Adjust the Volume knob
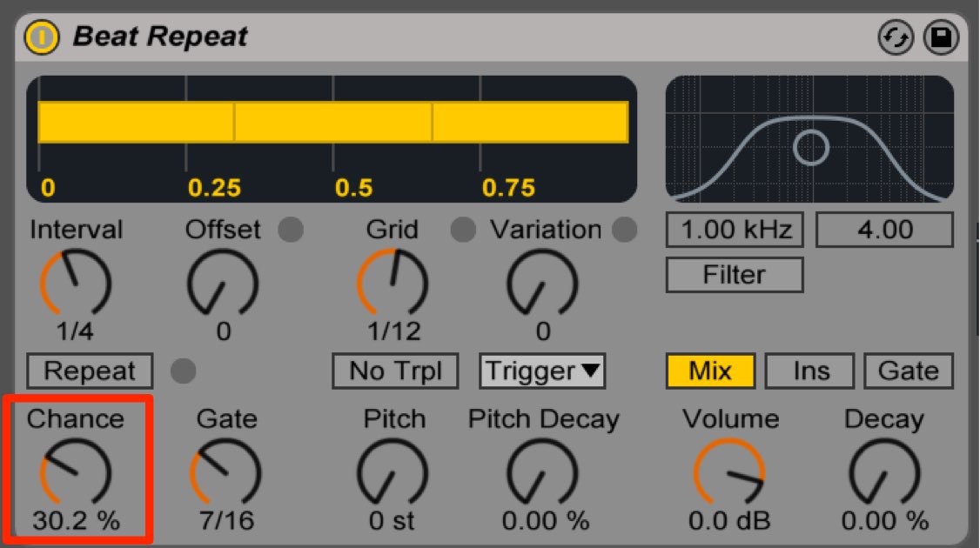The height and width of the screenshot is (548, 980). tap(728, 471)
